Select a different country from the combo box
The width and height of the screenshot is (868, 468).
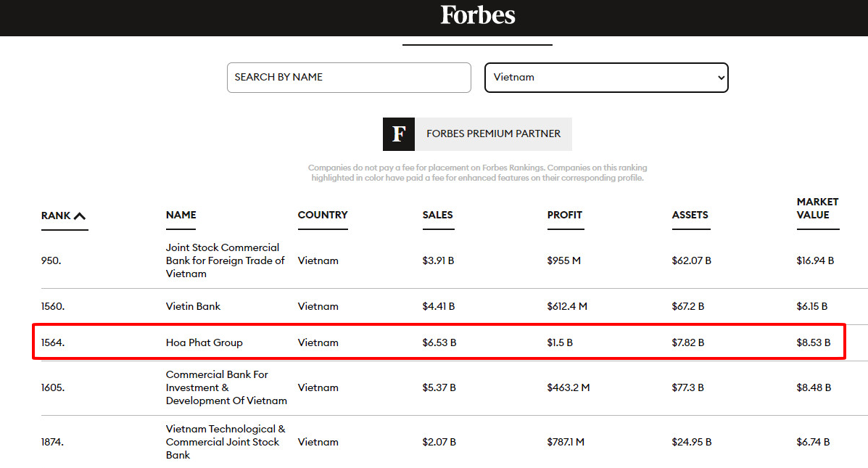coord(606,78)
